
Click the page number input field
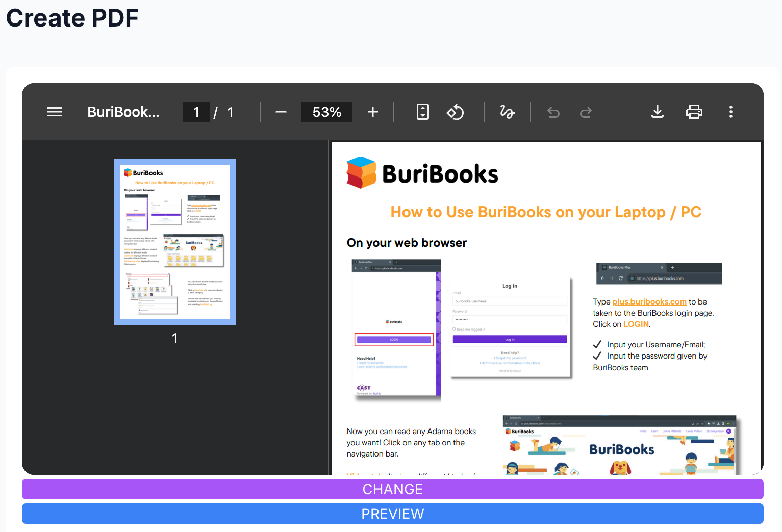pos(196,112)
